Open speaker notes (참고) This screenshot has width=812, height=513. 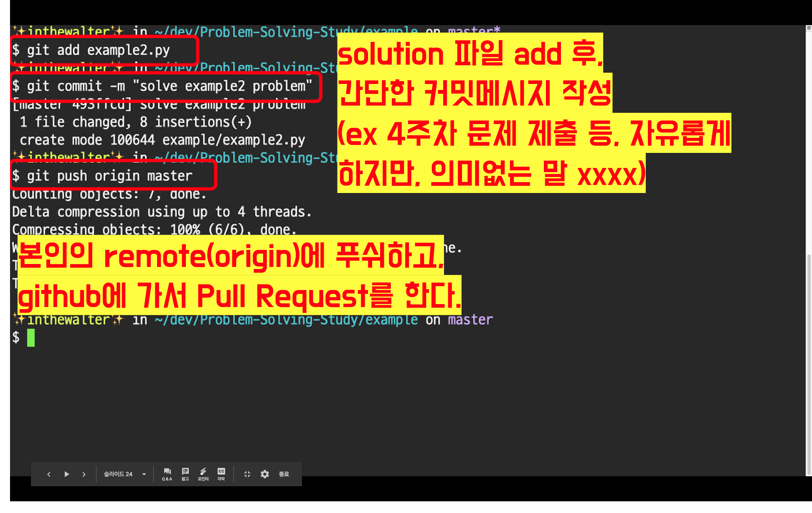coord(185,474)
